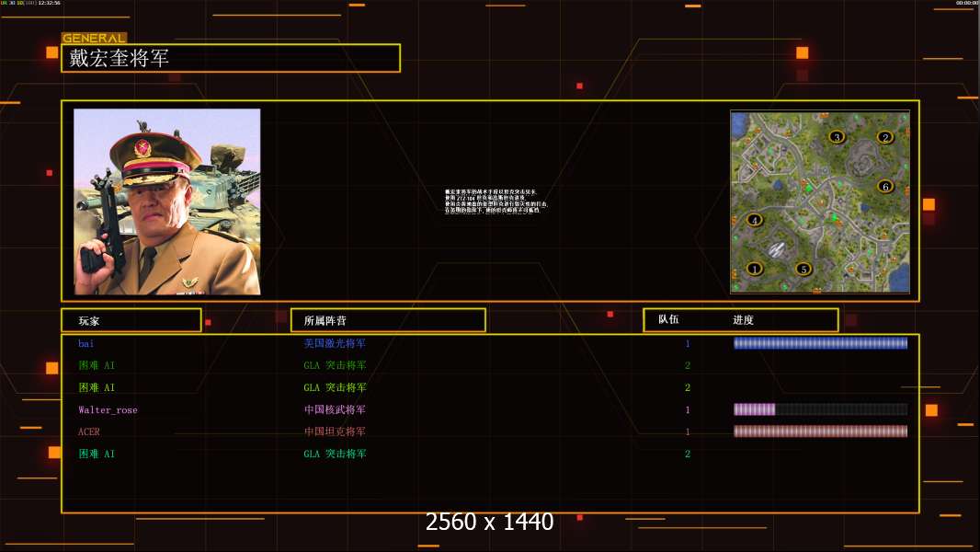Select player name bai
Viewport: 980px width, 552px height.
click(86, 343)
